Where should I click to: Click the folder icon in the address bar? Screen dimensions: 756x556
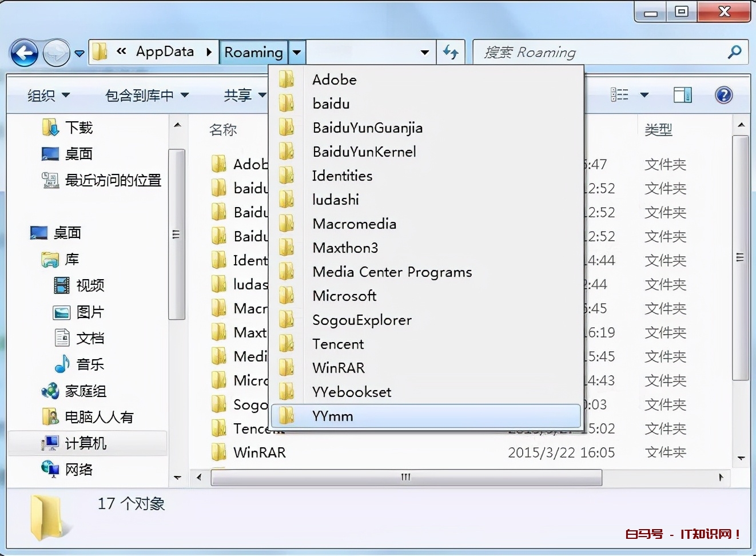[100, 51]
